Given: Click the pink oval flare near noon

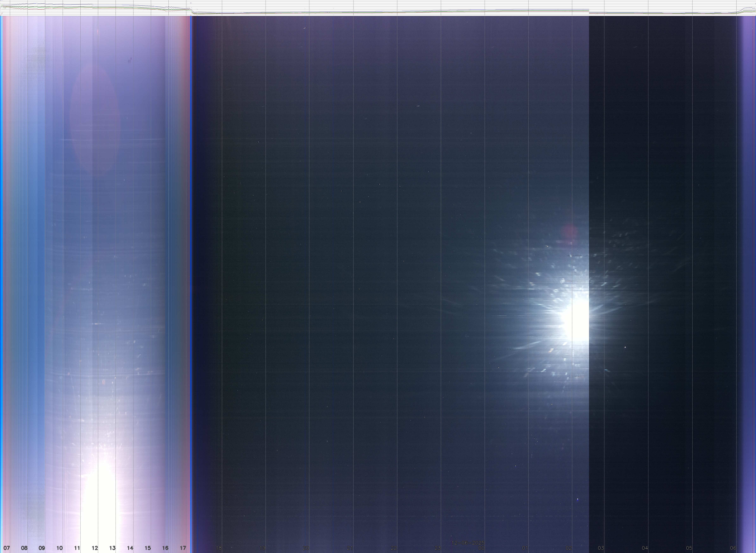Looking at the screenshot, I should tap(94, 117).
